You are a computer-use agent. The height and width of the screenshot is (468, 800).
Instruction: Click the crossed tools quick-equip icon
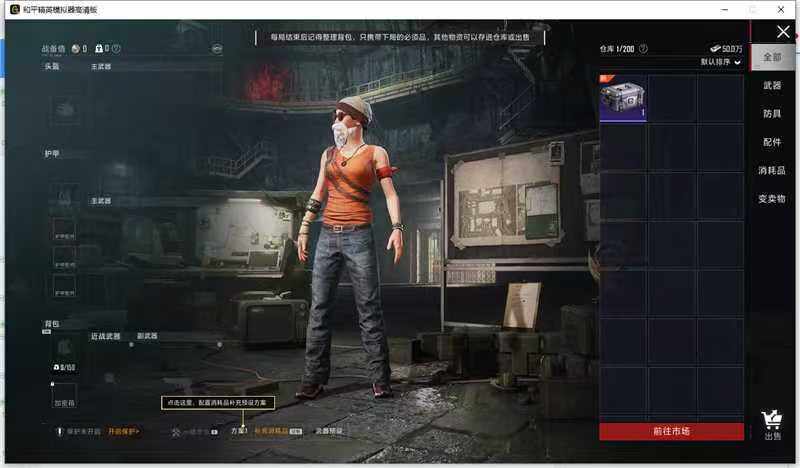coord(176,432)
